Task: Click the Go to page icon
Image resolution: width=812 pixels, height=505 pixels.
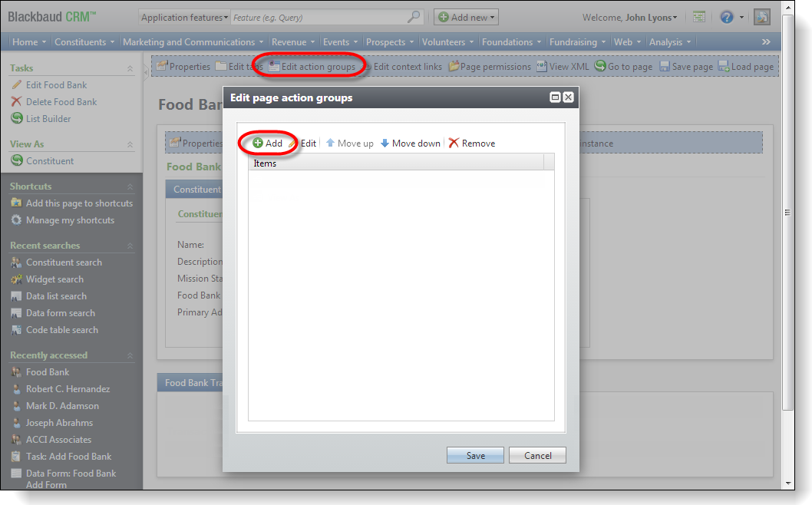Action: [600, 66]
